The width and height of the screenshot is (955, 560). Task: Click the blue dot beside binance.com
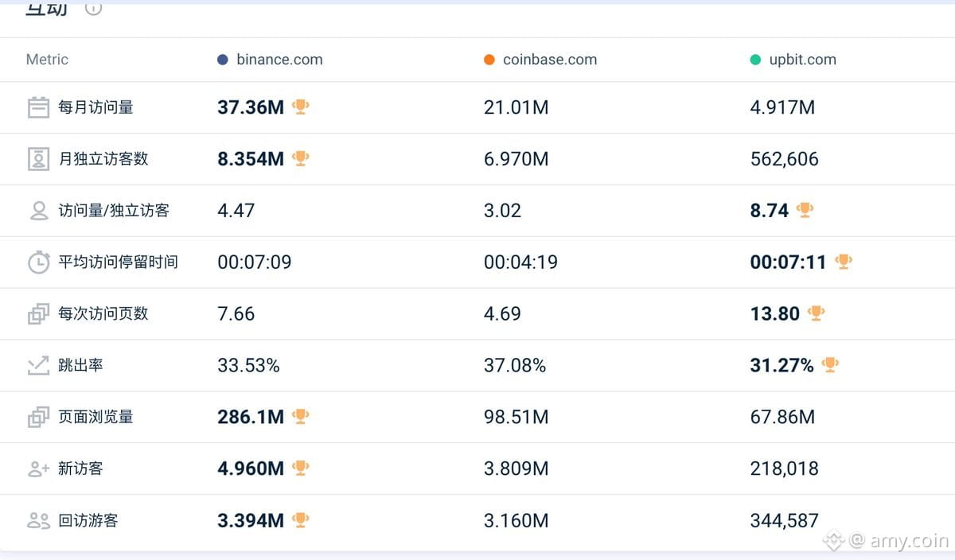(x=223, y=60)
